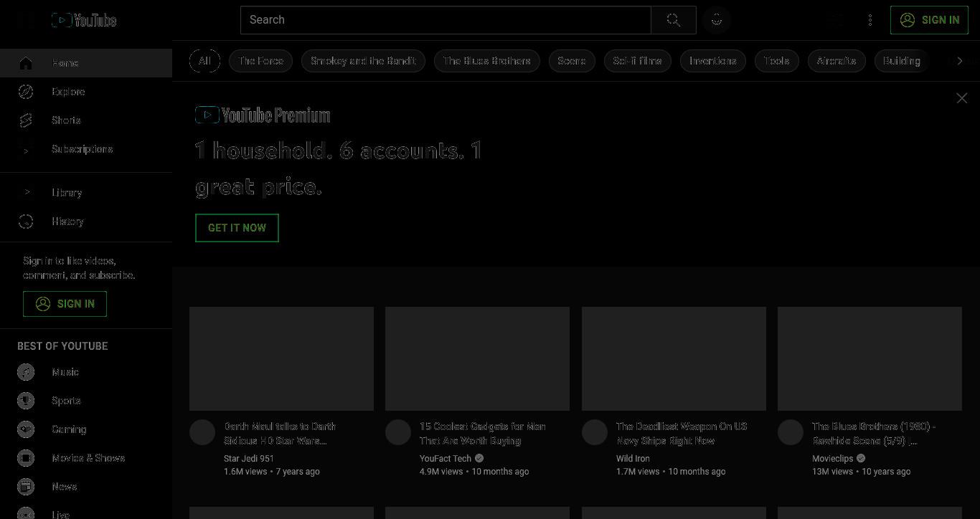The image size is (980, 519).
Task: Select the Building filter chip
Action: 902,61
